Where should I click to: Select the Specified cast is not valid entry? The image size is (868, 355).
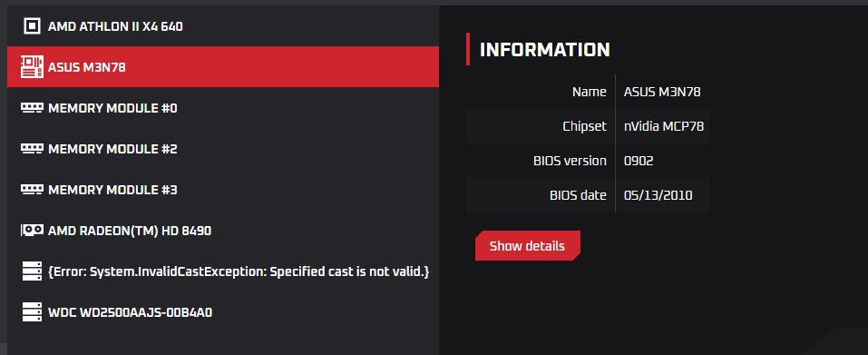click(223, 271)
